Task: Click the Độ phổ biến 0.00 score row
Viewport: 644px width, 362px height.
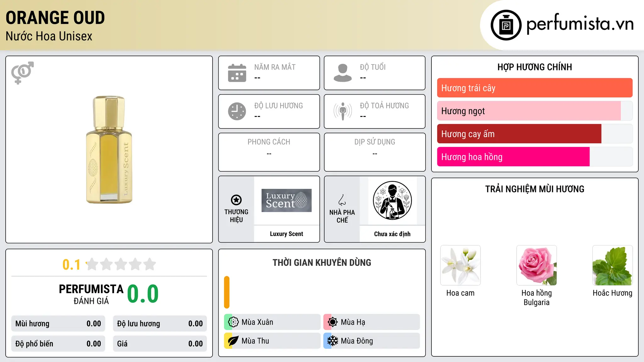Action: 58,344
